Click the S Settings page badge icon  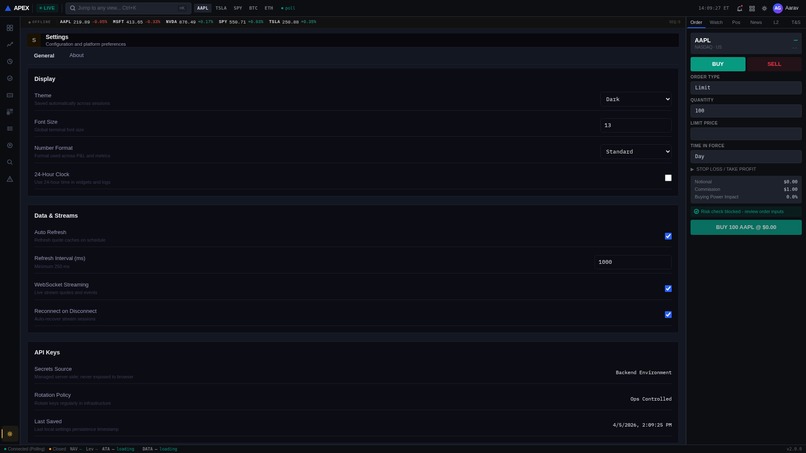pyautogui.click(x=34, y=40)
